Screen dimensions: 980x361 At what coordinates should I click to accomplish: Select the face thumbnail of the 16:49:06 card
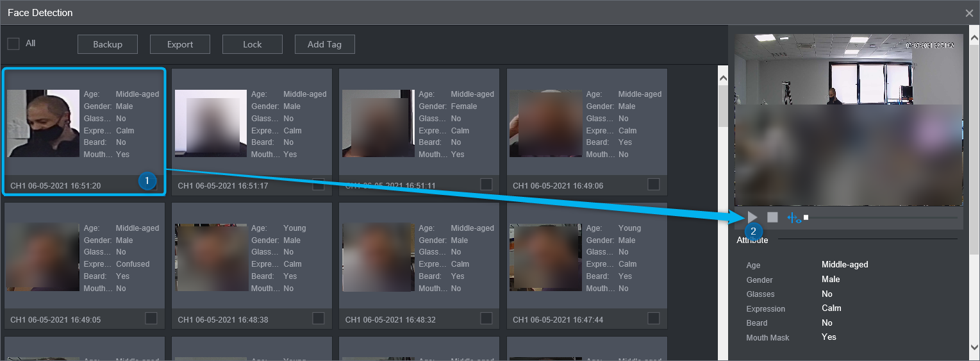point(545,124)
